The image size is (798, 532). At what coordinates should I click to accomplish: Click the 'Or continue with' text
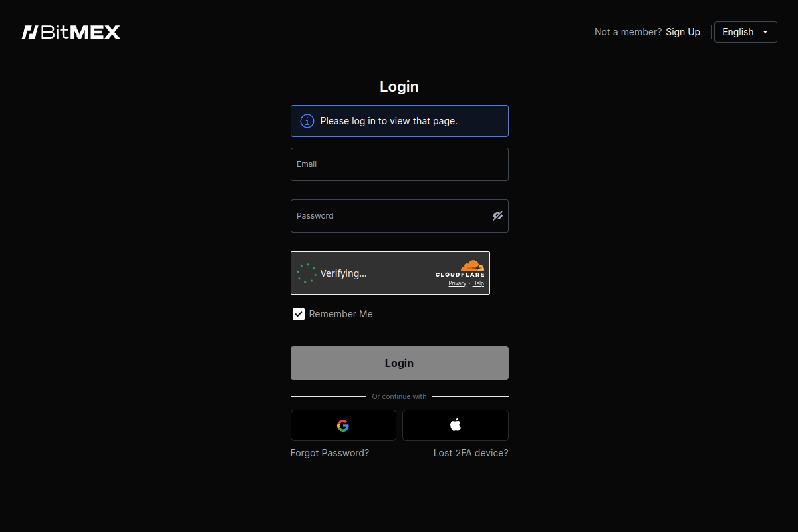[400, 396]
